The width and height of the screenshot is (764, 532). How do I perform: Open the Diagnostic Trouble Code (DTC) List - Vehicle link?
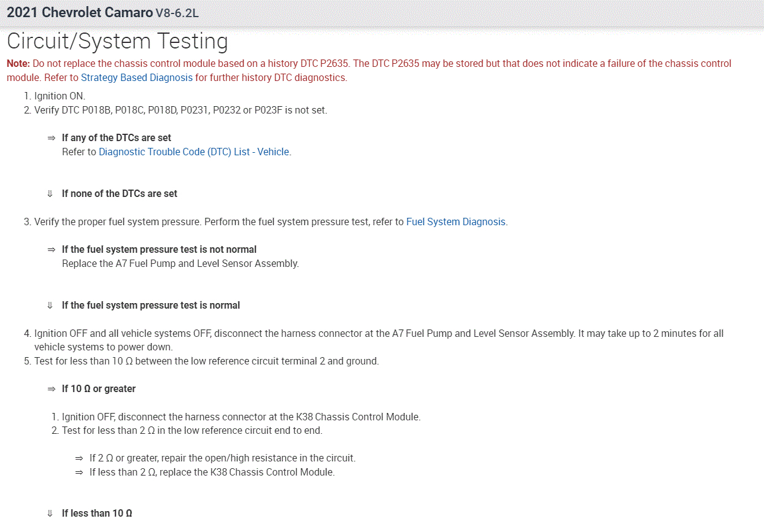(194, 152)
